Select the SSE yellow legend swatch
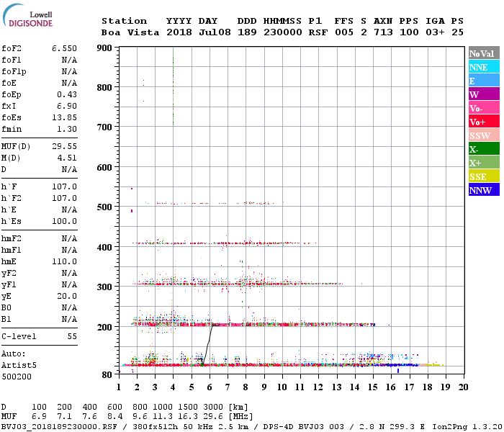This screenshot has width=504, height=432. pos(484,176)
